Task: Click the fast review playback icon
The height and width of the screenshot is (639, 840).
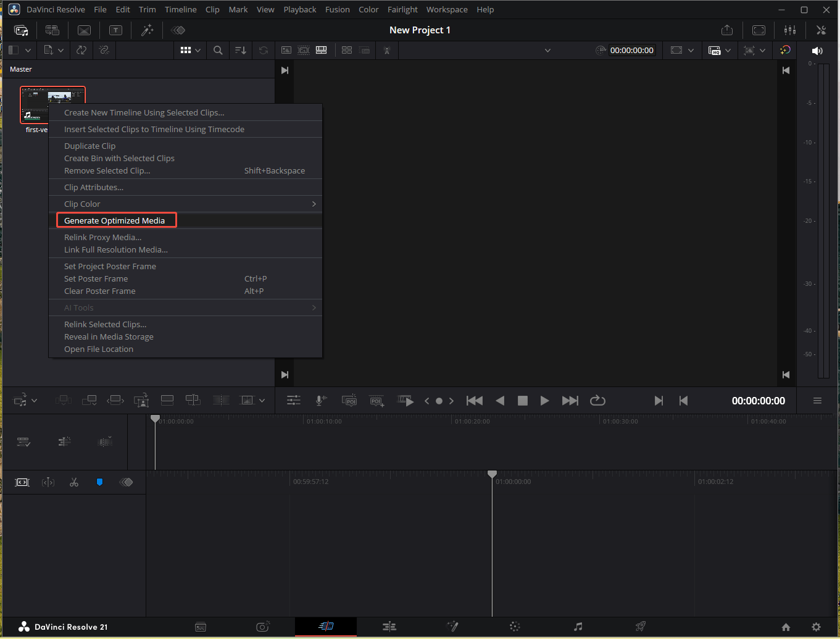Action: [x=405, y=401]
